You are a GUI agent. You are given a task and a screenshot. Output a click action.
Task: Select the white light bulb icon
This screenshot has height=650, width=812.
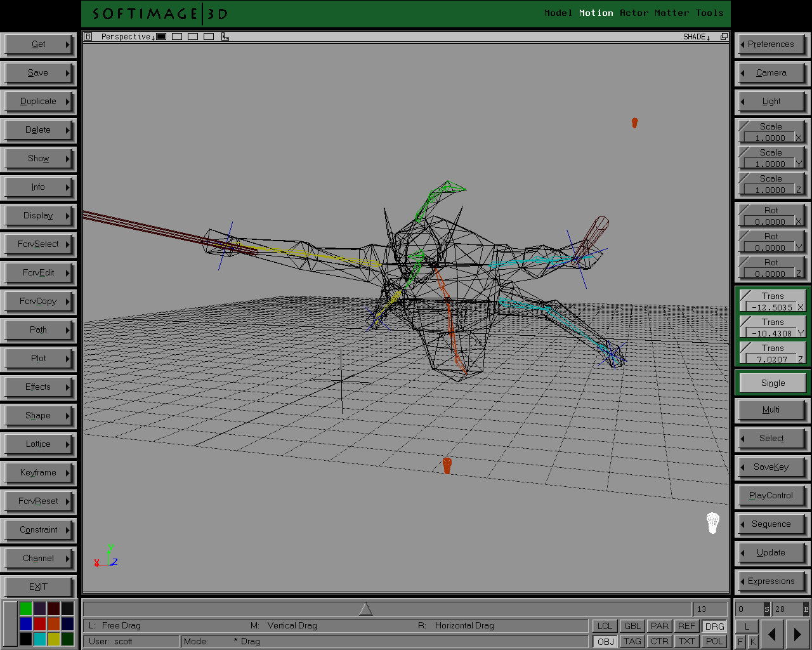712,523
